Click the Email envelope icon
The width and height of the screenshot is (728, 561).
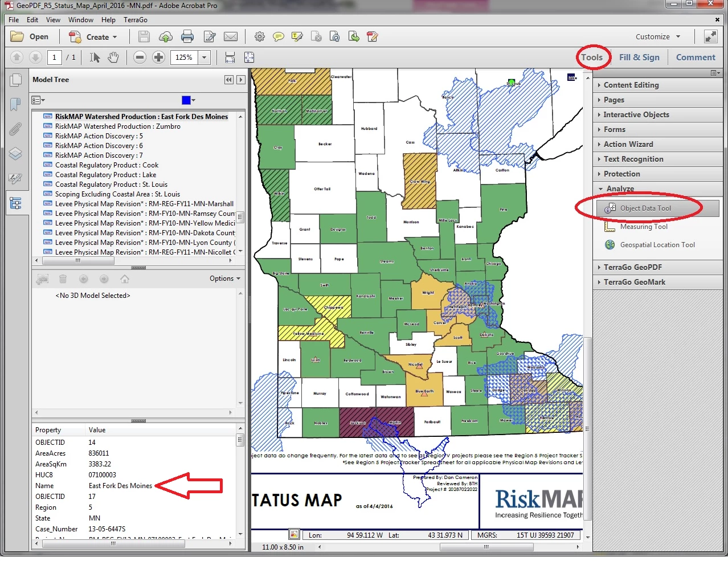[231, 37]
